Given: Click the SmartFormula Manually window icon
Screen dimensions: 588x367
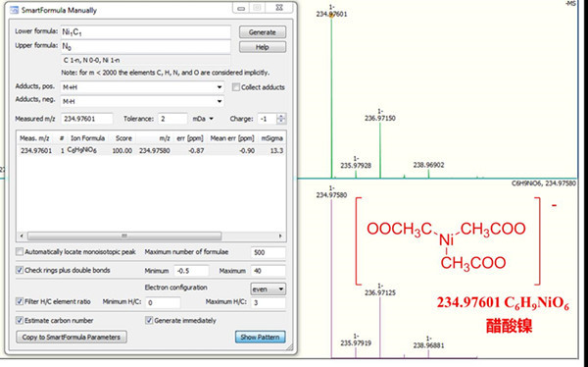Looking at the screenshot, I should point(14,10).
